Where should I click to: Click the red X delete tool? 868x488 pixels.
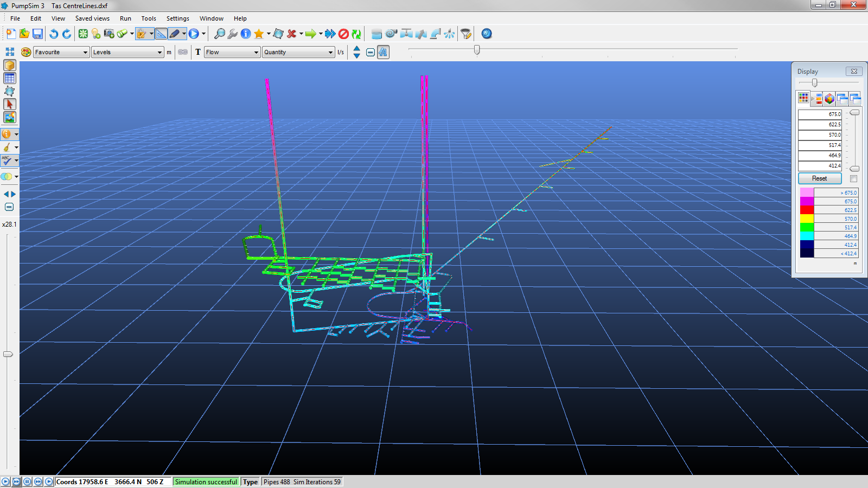coord(291,34)
